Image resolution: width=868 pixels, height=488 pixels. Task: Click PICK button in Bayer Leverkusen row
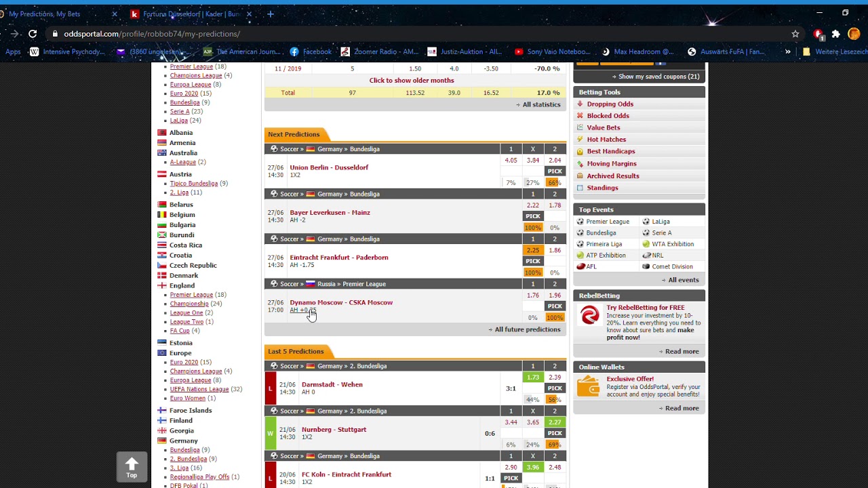[x=533, y=216]
